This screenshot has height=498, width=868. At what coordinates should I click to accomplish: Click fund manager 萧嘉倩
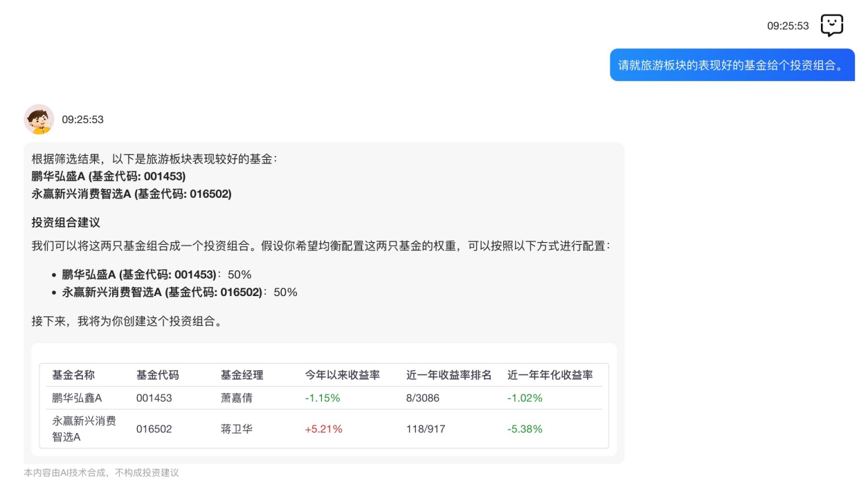pos(237,398)
